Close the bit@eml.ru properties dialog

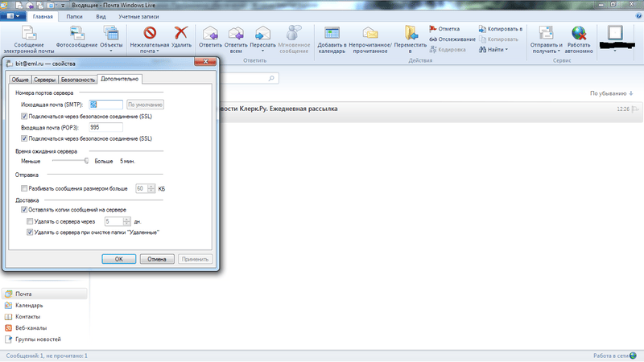click(x=206, y=62)
